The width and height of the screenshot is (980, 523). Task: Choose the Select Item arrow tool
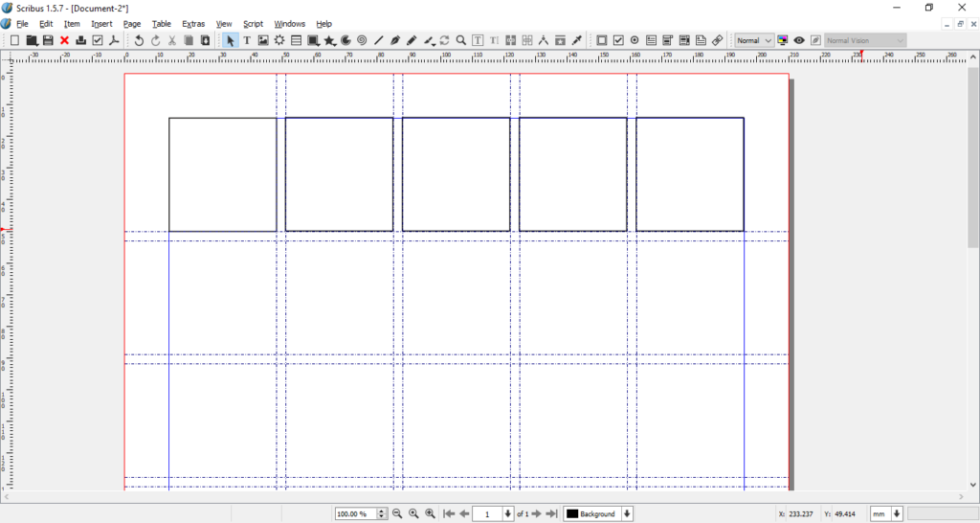[x=230, y=40]
